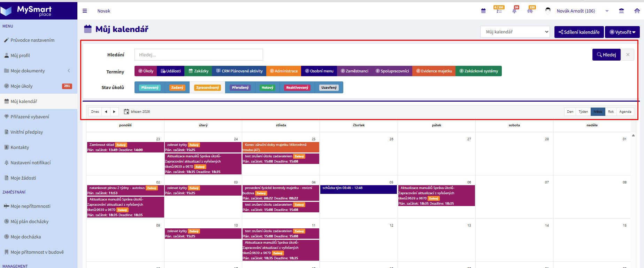Go to previous month arrow
The height and width of the screenshot is (268, 644).
[x=106, y=112]
